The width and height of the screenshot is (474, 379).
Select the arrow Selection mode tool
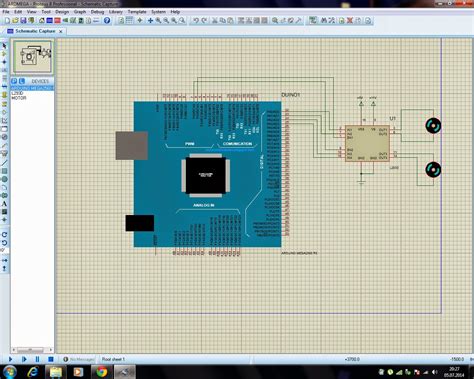[4, 46]
